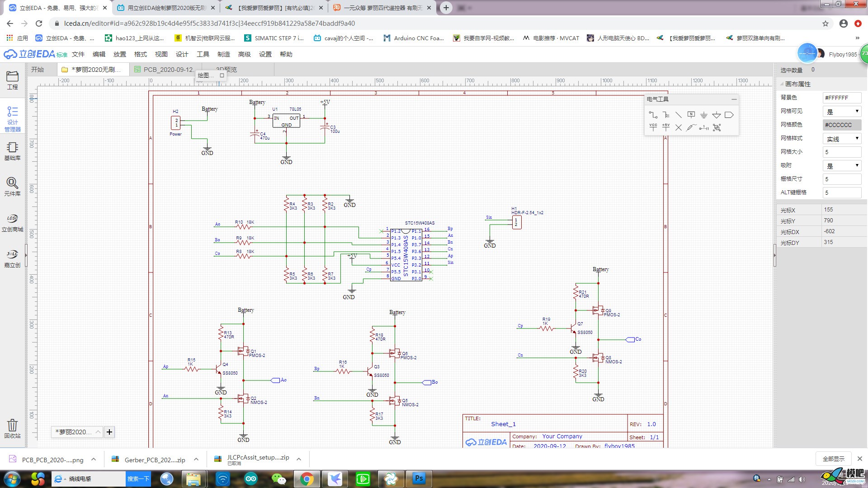868x488 pixels.
Task: Click the Arduino CNC Foa bookmark
Action: (x=414, y=38)
